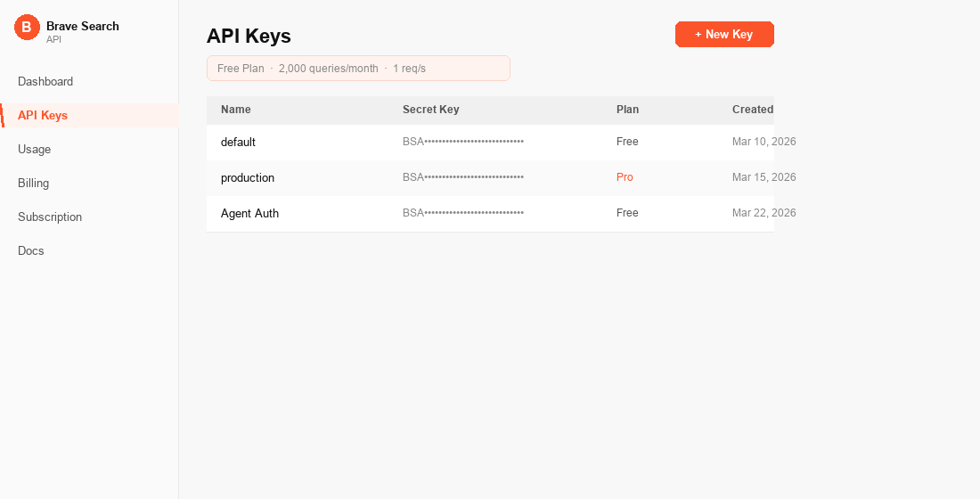The width and height of the screenshot is (980, 499).
Task: Click the Brave Search title text
Action: [x=83, y=26]
